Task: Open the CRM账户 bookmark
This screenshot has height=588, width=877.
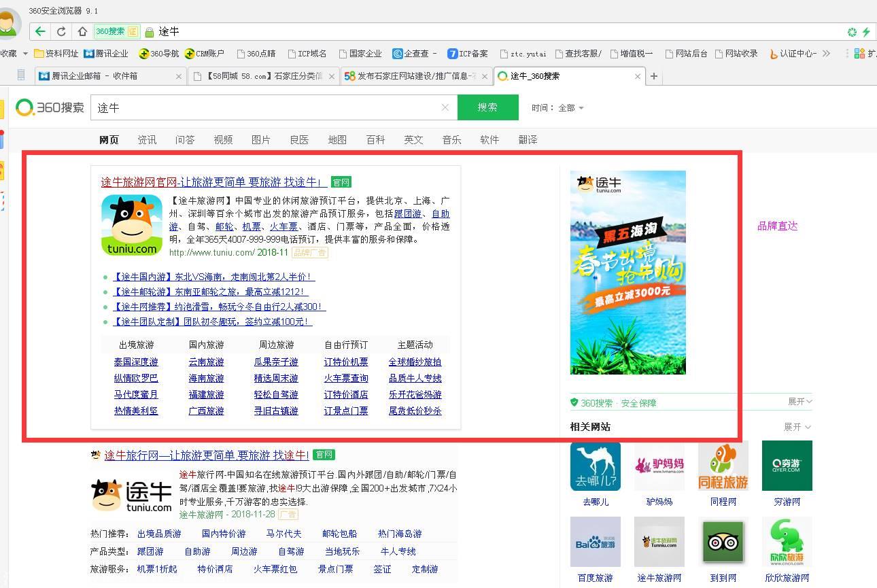Action: pyautogui.click(x=204, y=54)
